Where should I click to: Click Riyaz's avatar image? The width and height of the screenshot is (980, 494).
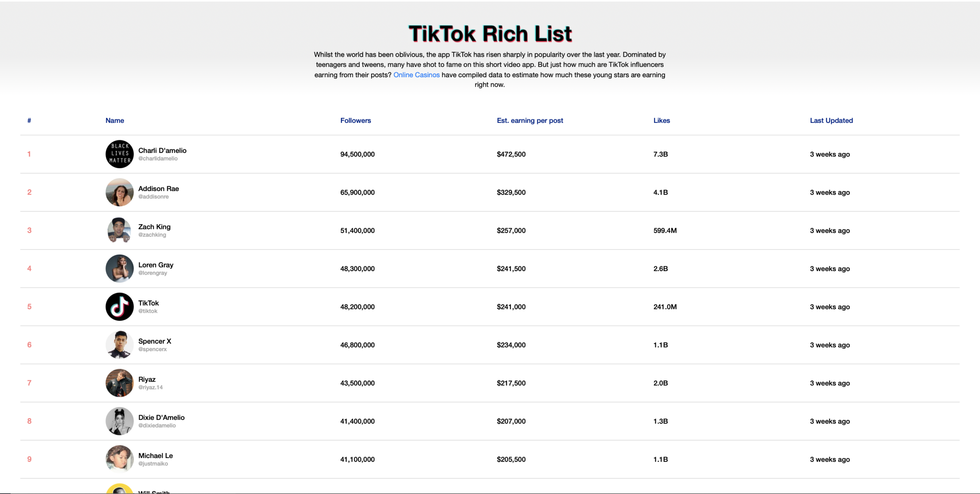[x=120, y=383]
